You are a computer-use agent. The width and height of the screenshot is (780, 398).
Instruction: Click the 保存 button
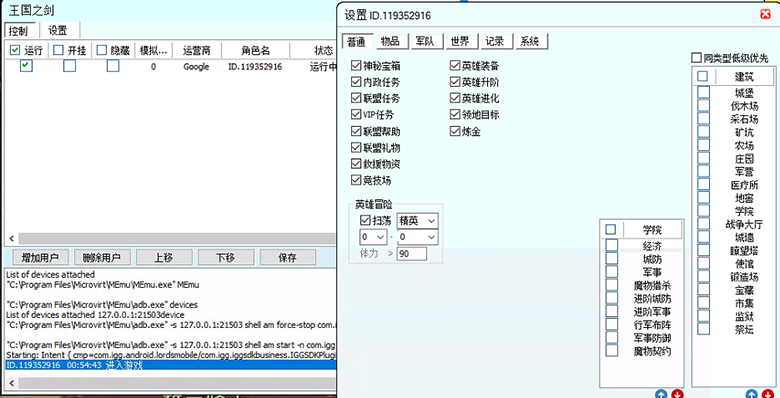(288, 258)
